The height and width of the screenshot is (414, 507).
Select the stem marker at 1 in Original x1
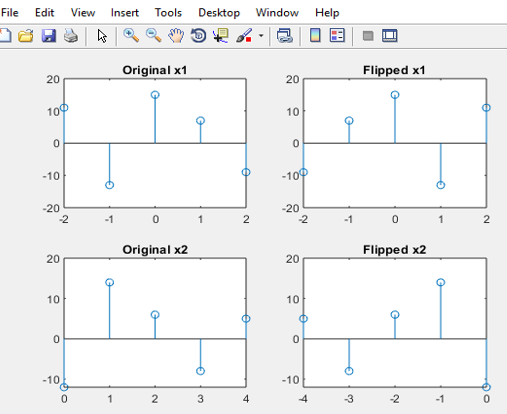[x=200, y=121]
